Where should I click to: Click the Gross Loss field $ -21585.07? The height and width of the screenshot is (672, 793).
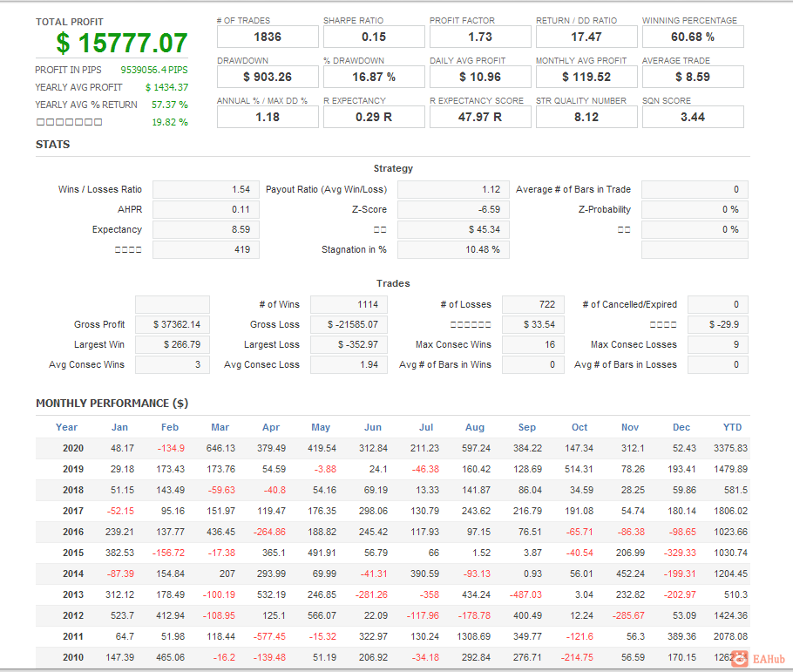tap(349, 324)
